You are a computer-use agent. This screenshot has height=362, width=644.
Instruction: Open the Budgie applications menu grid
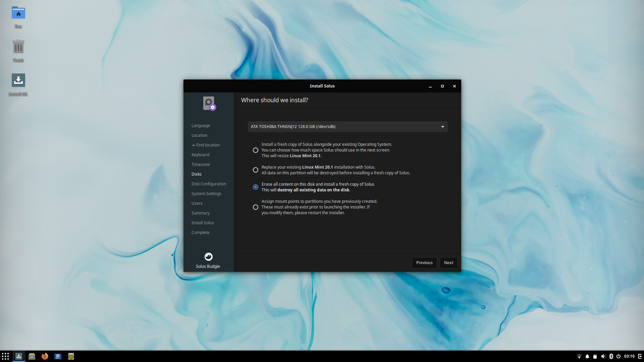coord(5,356)
